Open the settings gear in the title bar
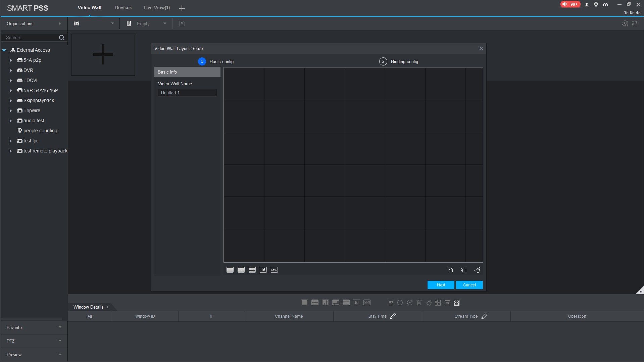 [596, 4]
